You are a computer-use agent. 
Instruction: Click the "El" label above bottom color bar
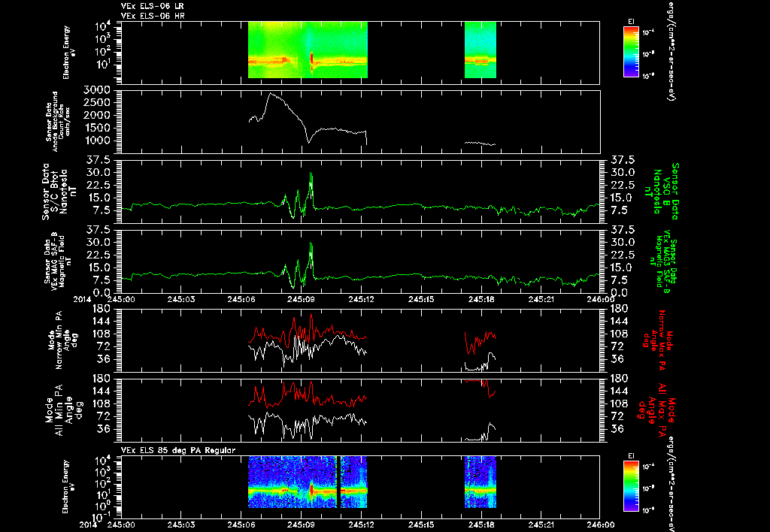tap(631, 456)
